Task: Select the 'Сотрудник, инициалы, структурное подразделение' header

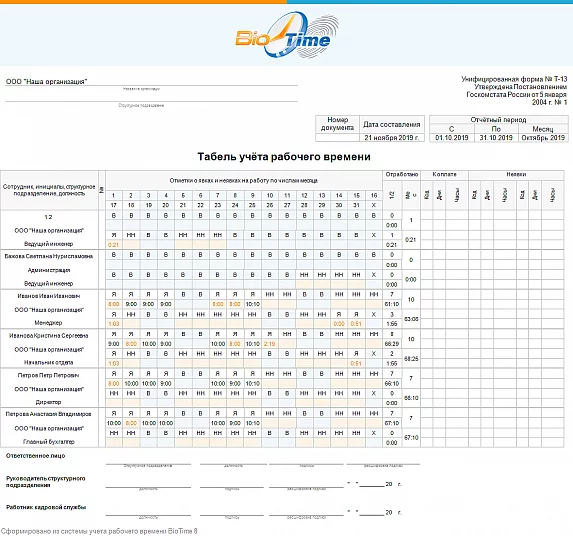Action: point(49,190)
